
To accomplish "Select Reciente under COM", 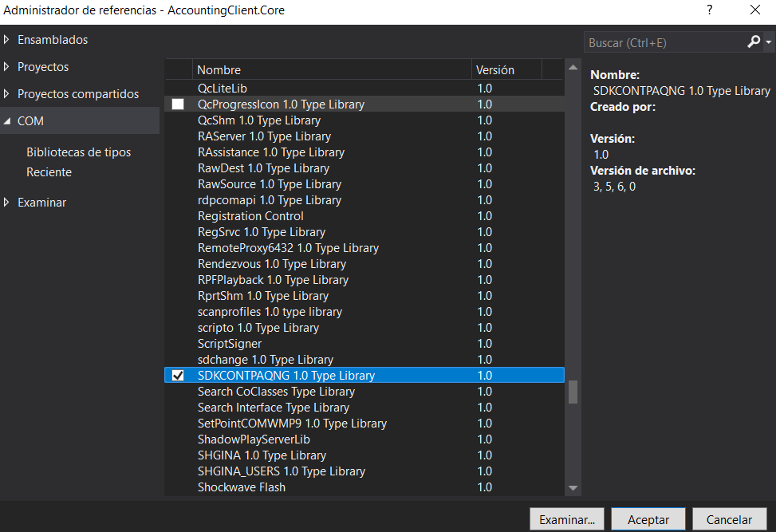I will [x=49, y=171].
